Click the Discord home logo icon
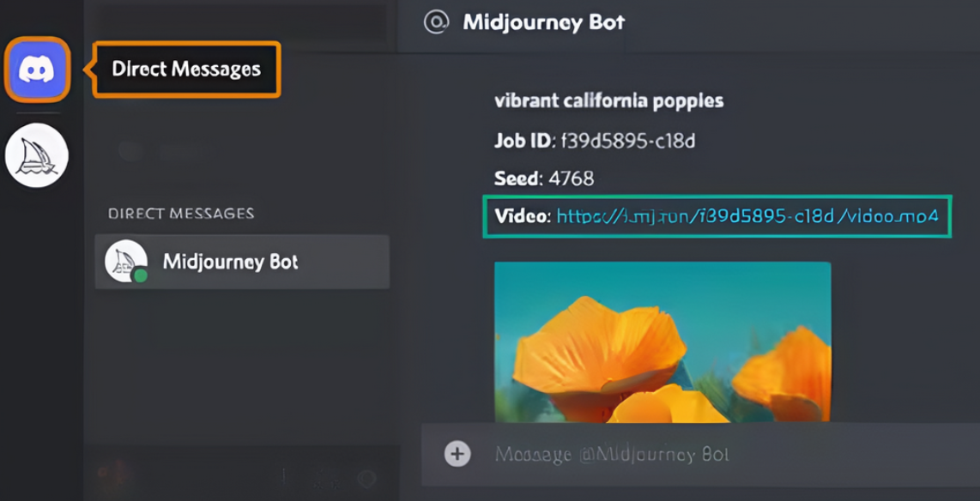 [37, 69]
